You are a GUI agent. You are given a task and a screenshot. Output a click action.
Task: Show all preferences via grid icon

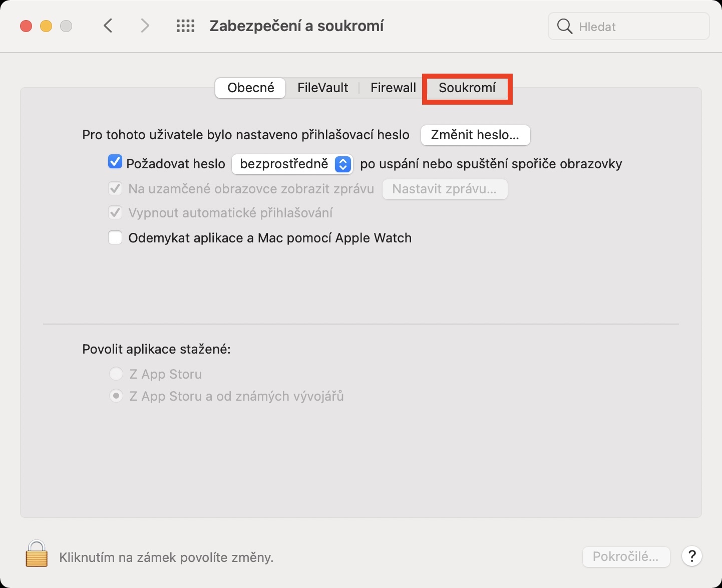[185, 26]
